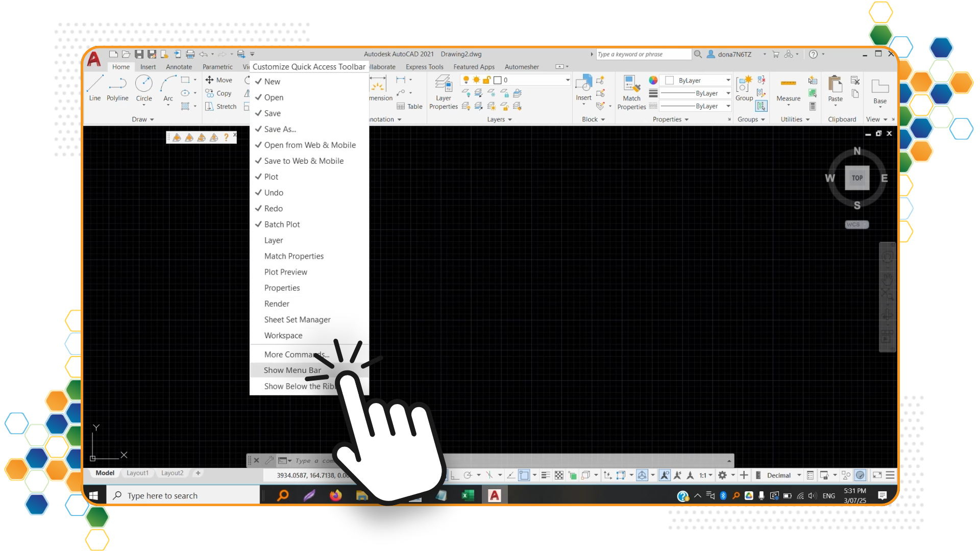Click the quick access Save icon
980x551 pixels.
(139, 54)
